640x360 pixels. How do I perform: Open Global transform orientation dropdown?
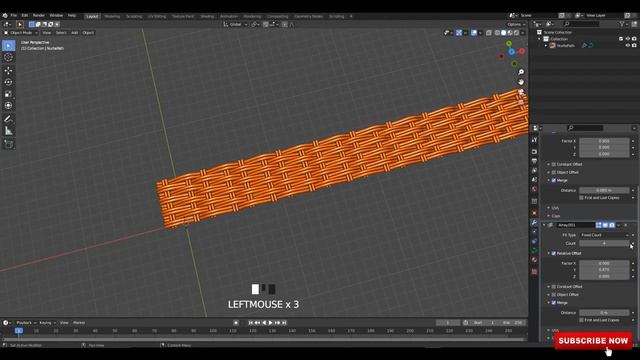tap(236, 24)
